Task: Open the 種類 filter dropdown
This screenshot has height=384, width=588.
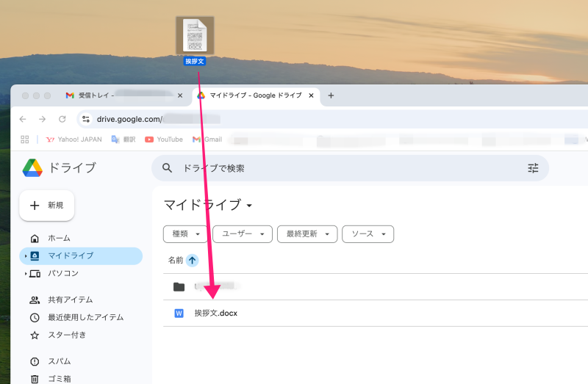Action: coord(185,234)
